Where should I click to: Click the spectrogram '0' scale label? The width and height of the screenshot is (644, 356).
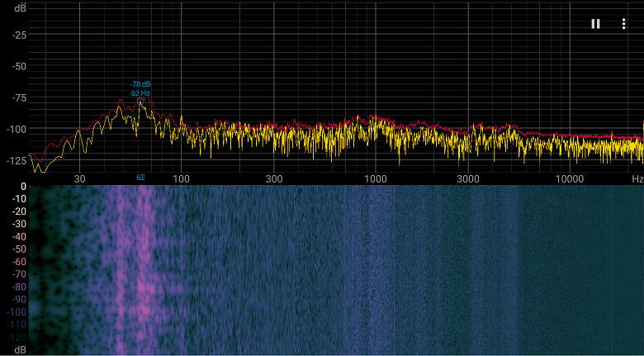click(x=23, y=187)
